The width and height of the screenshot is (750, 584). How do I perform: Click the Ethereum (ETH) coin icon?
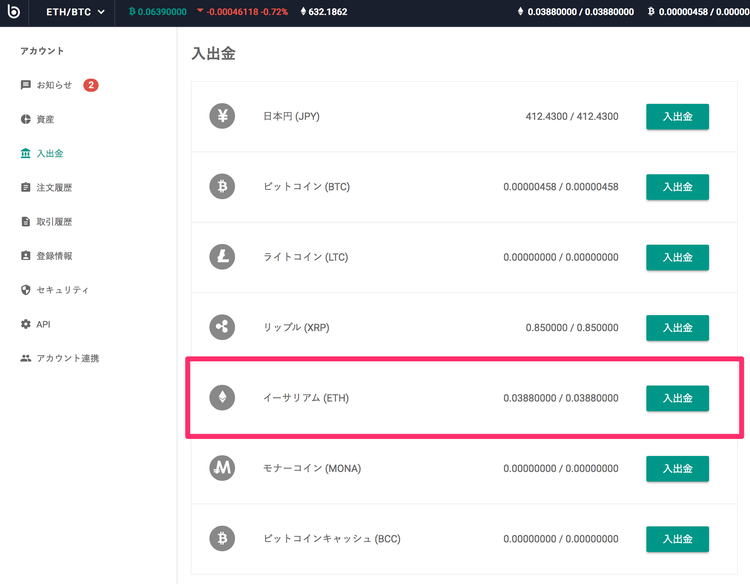point(222,397)
